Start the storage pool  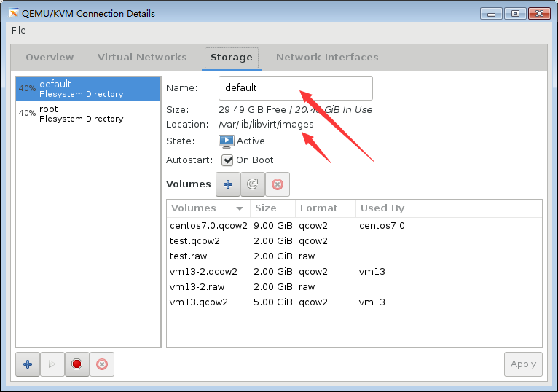[x=52, y=364]
